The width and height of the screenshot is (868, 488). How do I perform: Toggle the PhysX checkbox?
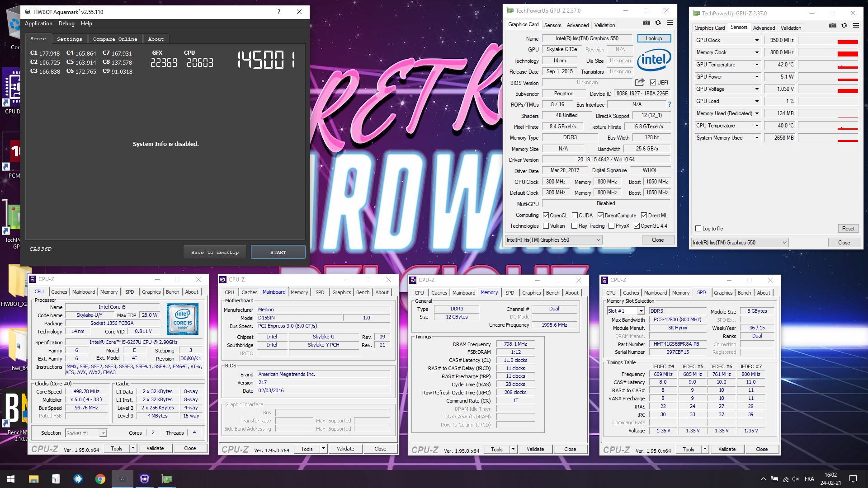tap(611, 226)
